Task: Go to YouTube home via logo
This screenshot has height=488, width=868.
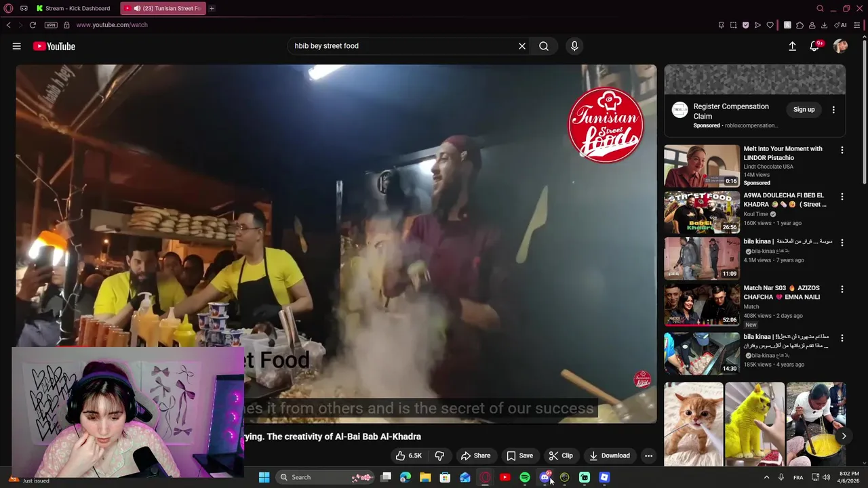Action: coord(54,46)
